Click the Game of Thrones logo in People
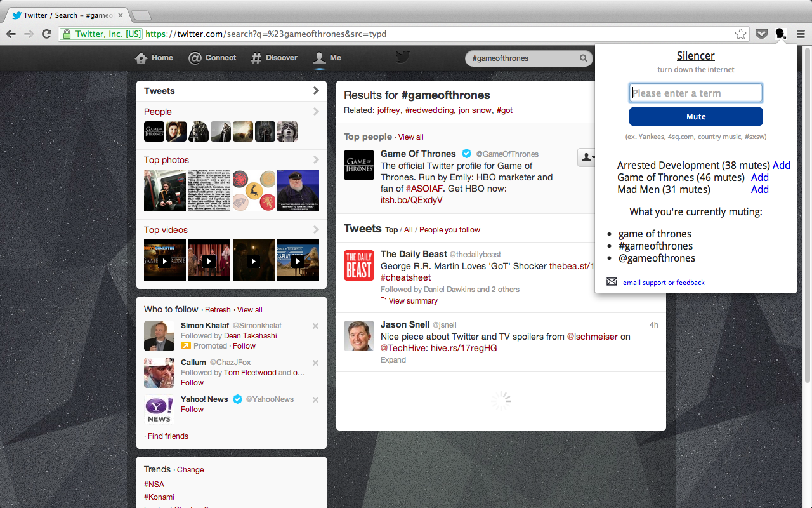 tap(154, 131)
